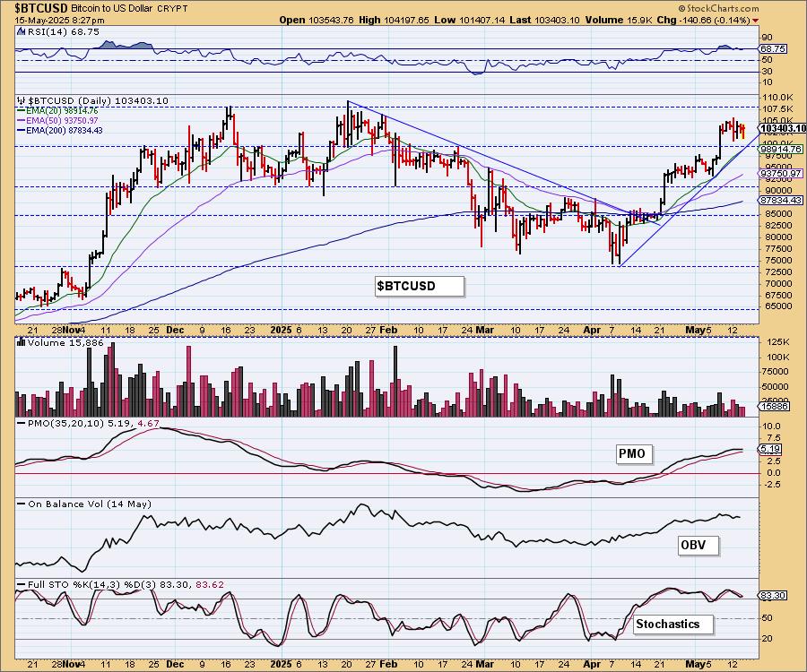Select the Open 103543.76 value
The height and width of the screenshot is (672, 807).
click(317, 20)
